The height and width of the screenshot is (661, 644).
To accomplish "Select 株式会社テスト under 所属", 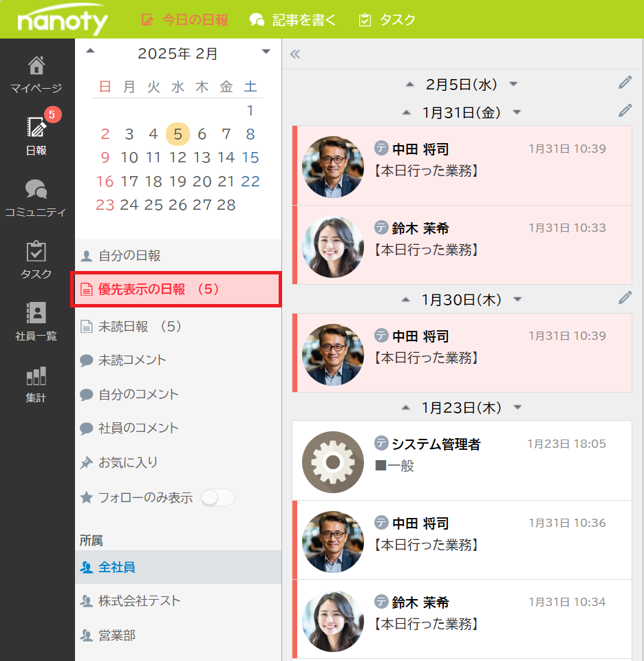I will [178, 600].
